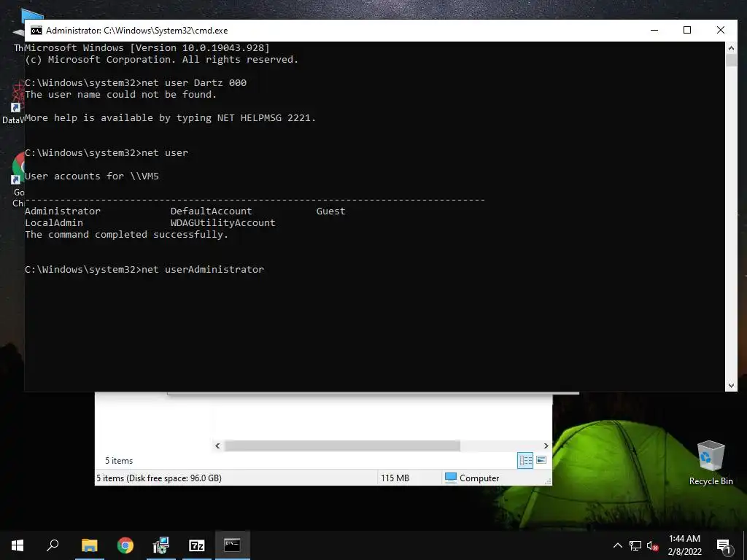
Task: Close the cmd.exe window
Action: [720, 31]
